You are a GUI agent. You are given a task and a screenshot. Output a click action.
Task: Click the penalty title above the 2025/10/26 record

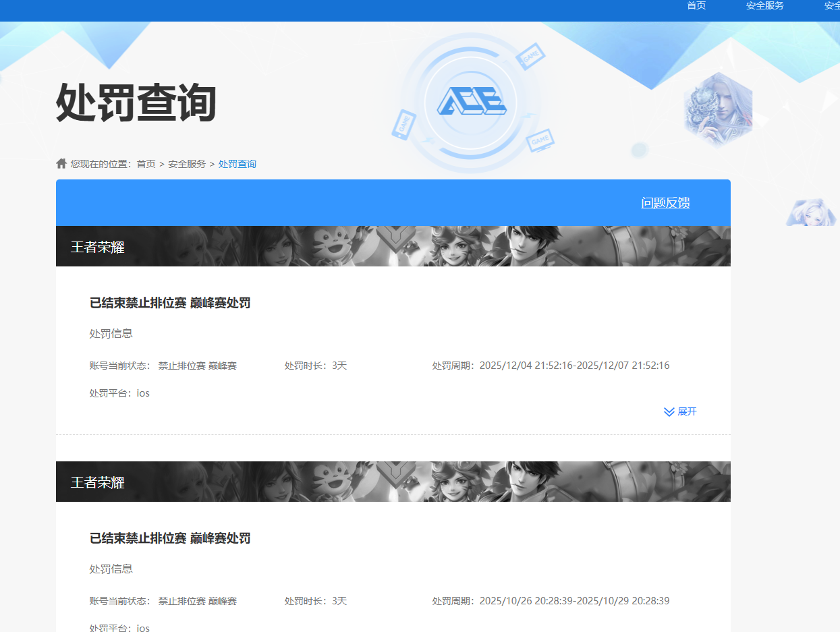pos(170,538)
